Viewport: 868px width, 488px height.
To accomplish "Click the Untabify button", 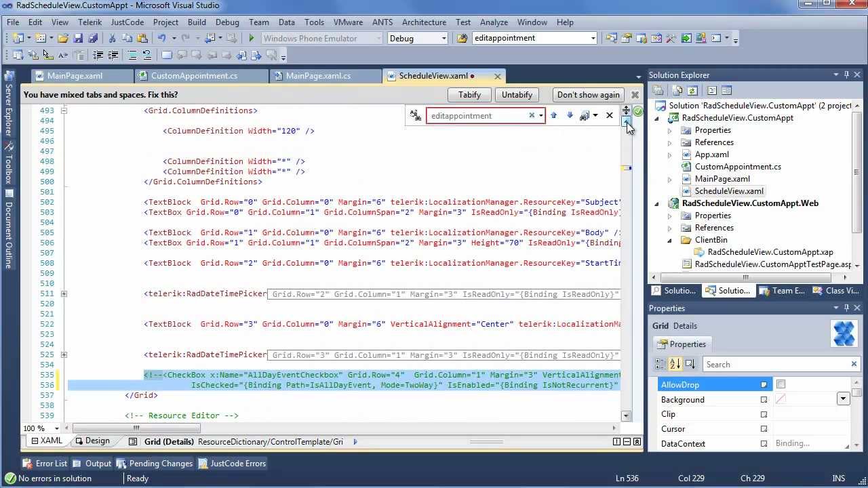I will [x=517, y=95].
